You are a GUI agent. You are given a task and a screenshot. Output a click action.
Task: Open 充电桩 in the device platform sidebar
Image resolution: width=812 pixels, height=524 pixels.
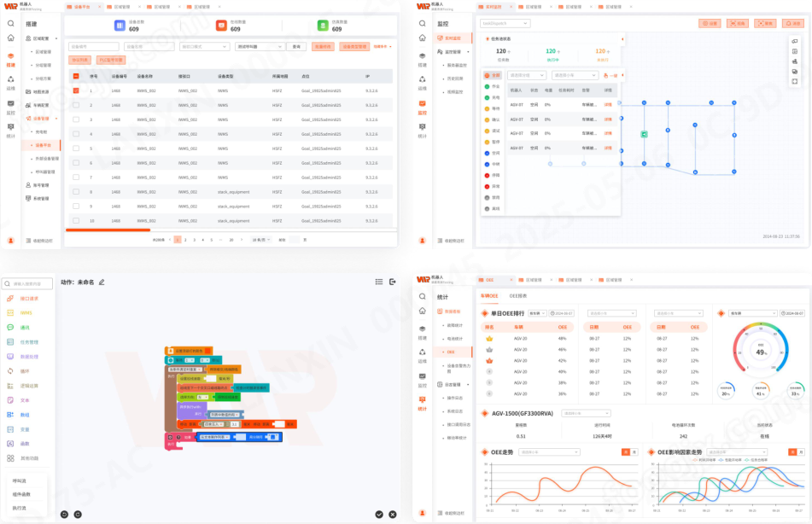[41, 132]
